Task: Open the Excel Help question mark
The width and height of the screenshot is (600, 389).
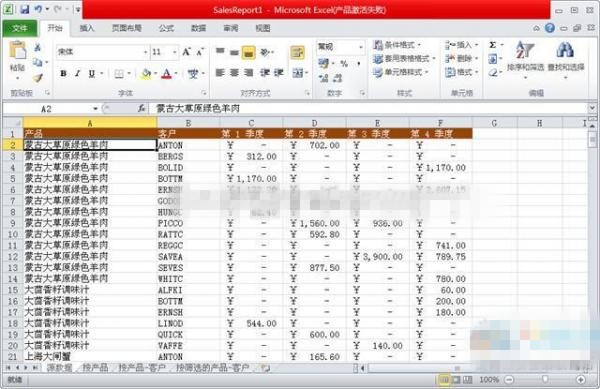Action: (x=549, y=28)
